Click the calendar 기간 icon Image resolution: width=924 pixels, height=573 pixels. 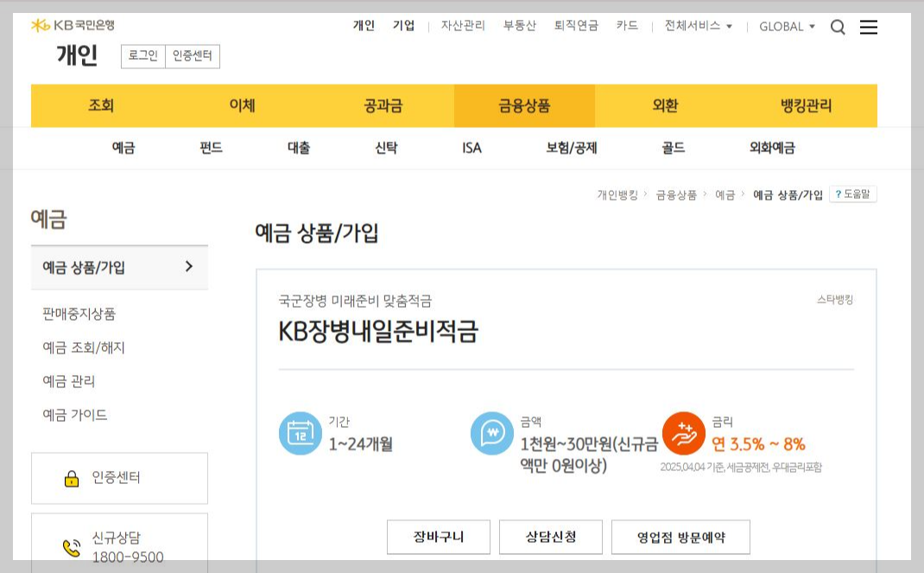coord(301,433)
